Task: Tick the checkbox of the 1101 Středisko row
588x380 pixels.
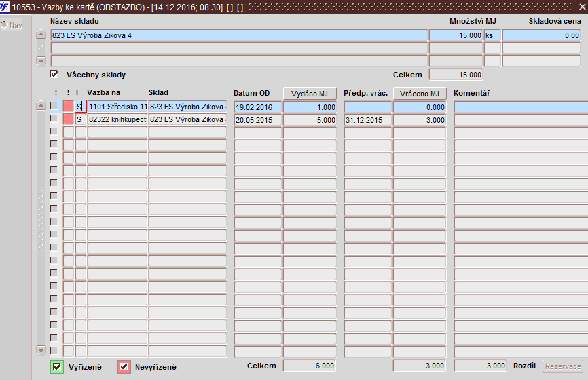Action: click(54, 106)
